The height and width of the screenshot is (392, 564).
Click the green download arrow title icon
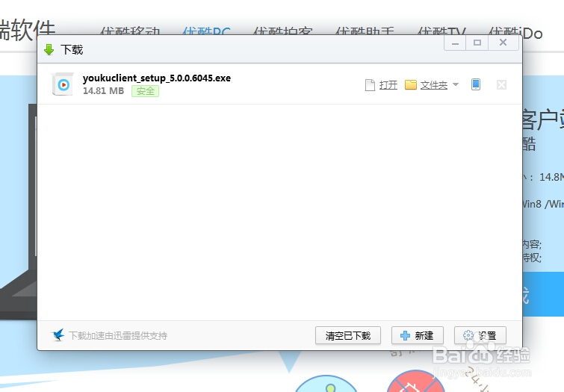coord(49,49)
